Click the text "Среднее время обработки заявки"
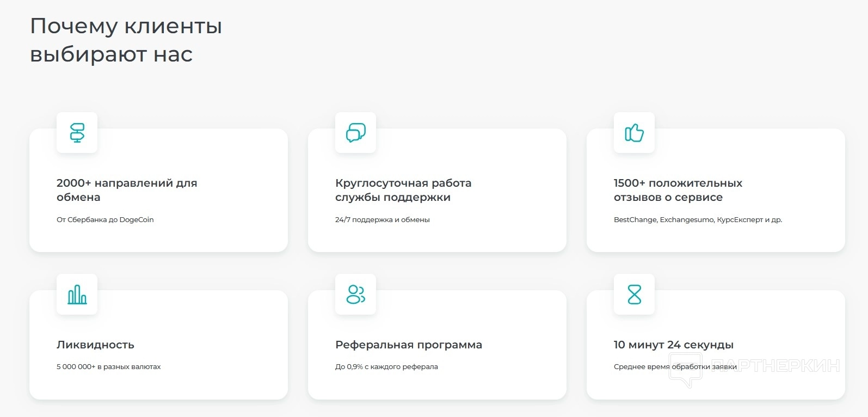This screenshot has width=868, height=417. [x=675, y=367]
